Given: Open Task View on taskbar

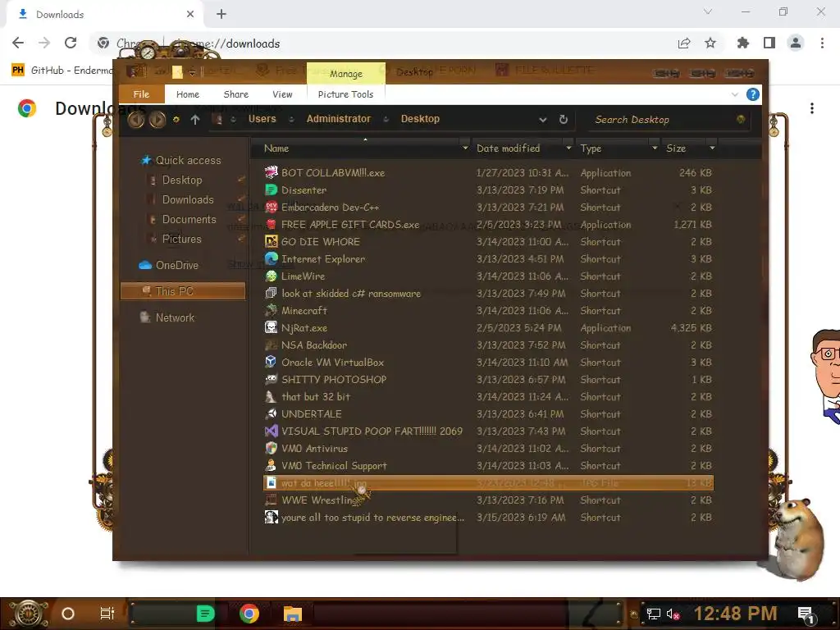Looking at the screenshot, I should 107,614.
